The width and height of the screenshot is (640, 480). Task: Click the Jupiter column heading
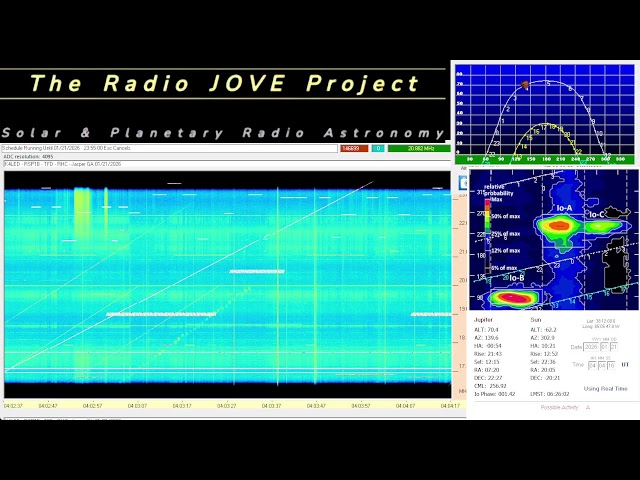[483, 320]
